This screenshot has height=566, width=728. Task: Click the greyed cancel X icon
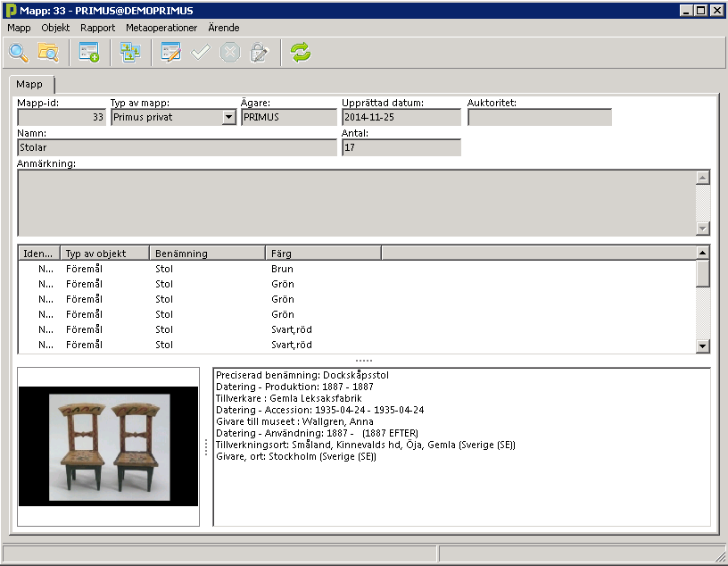pyautogui.click(x=230, y=53)
